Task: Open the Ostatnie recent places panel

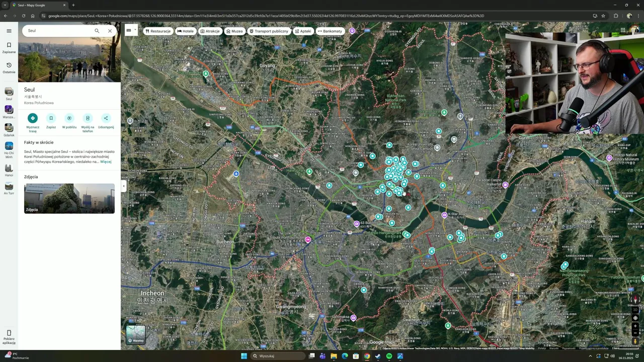Action: point(9,68)
